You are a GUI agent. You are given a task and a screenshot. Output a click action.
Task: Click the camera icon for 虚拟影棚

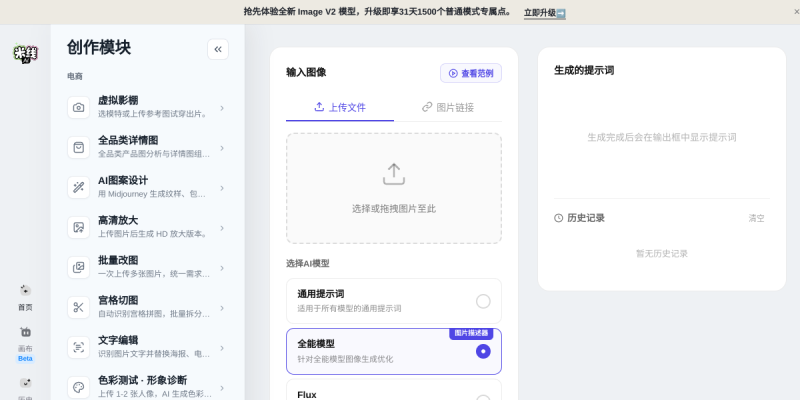[x=79, y=108]
